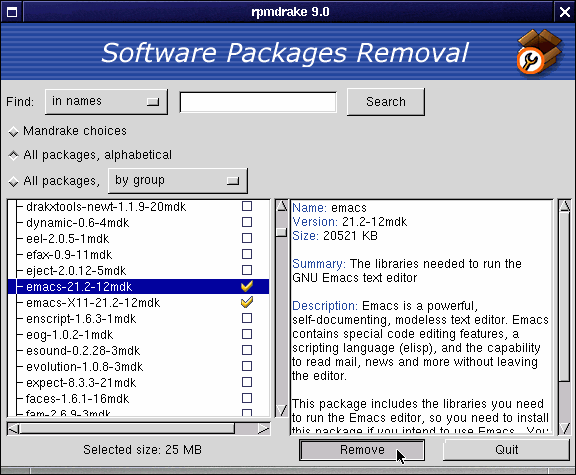
Task: Check the eject-2.0.12-5mdk checkbox
Action: pyautogui.click(x=247, y=270)
